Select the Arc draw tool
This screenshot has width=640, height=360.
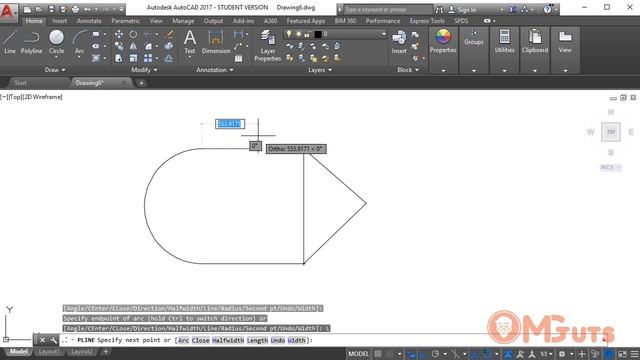(x=79, y=42)
